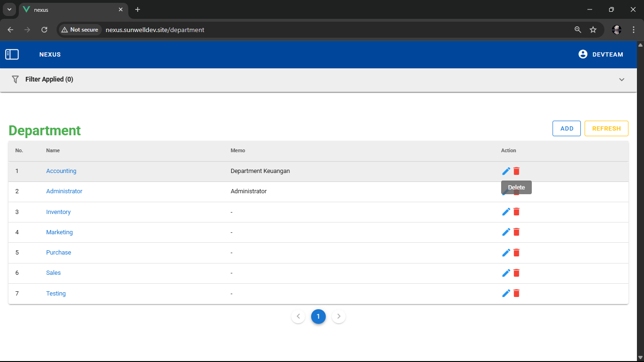Open the Administrator department link

[x=64, y=191]
